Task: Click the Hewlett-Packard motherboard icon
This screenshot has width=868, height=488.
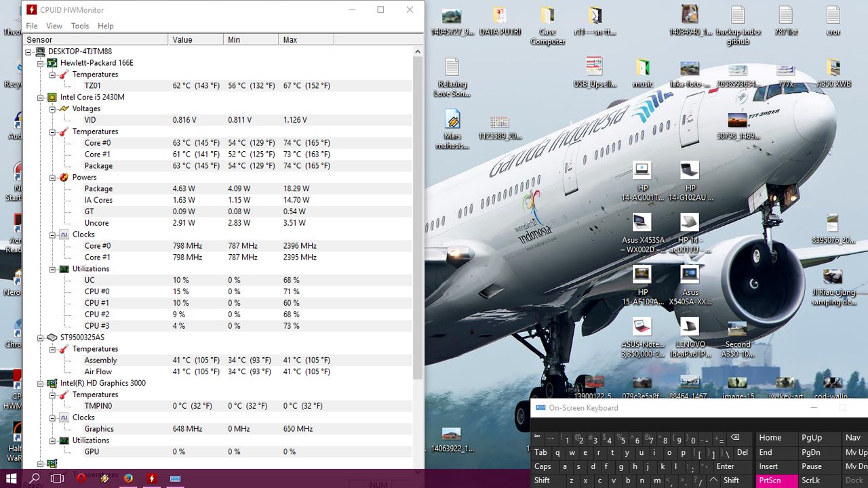Action: pyautogui.click(x=52, y=63)
